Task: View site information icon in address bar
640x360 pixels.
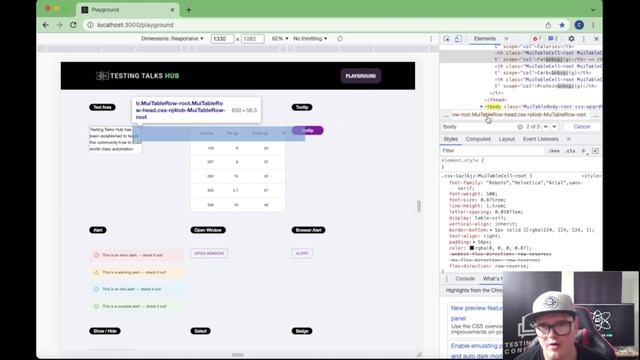Action: [90, 25]
